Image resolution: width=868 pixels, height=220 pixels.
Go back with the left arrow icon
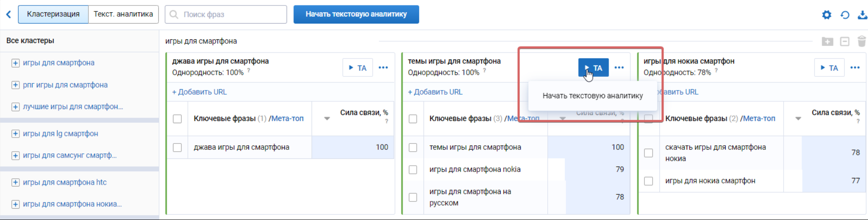click(x=9, y=14)
